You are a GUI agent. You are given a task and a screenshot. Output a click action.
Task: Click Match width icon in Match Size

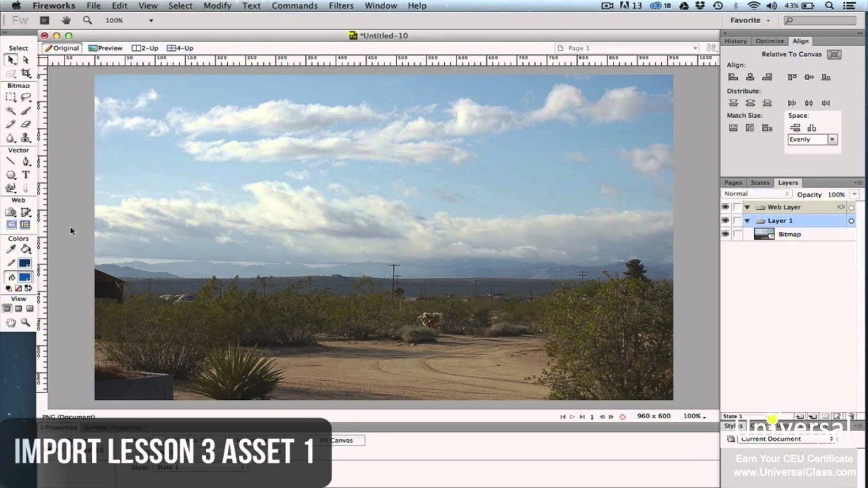(x=733, y=127)
